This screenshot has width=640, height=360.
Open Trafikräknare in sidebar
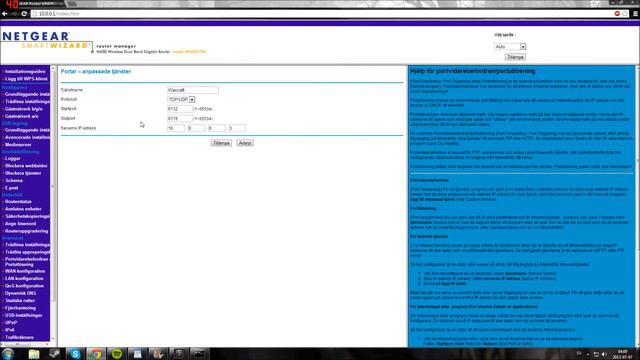[20, 337]
